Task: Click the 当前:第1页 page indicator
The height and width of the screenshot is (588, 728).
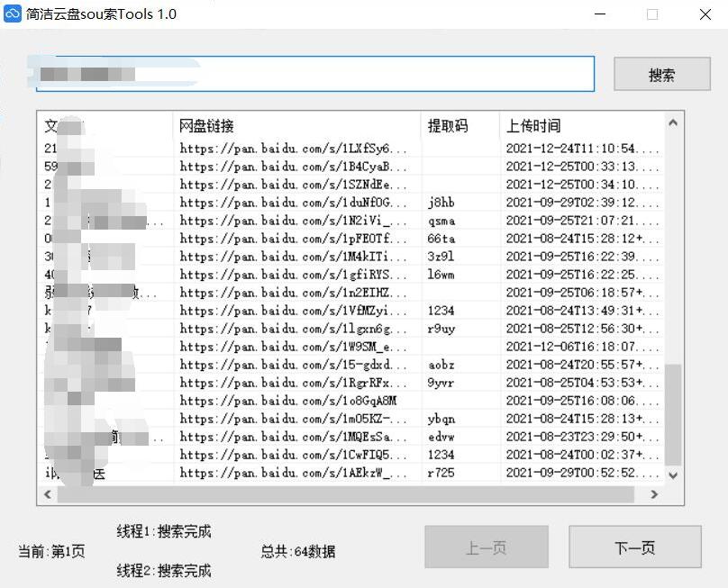Action: tap(51, 551)
